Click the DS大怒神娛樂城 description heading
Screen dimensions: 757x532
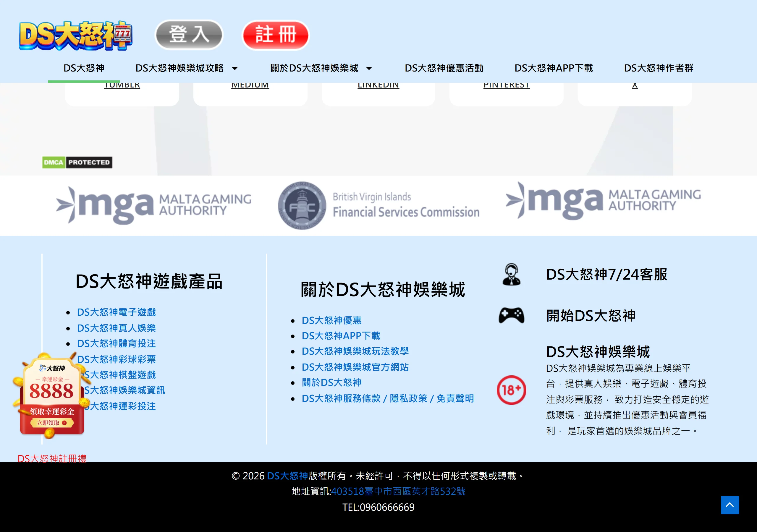(x=598, y=352)
